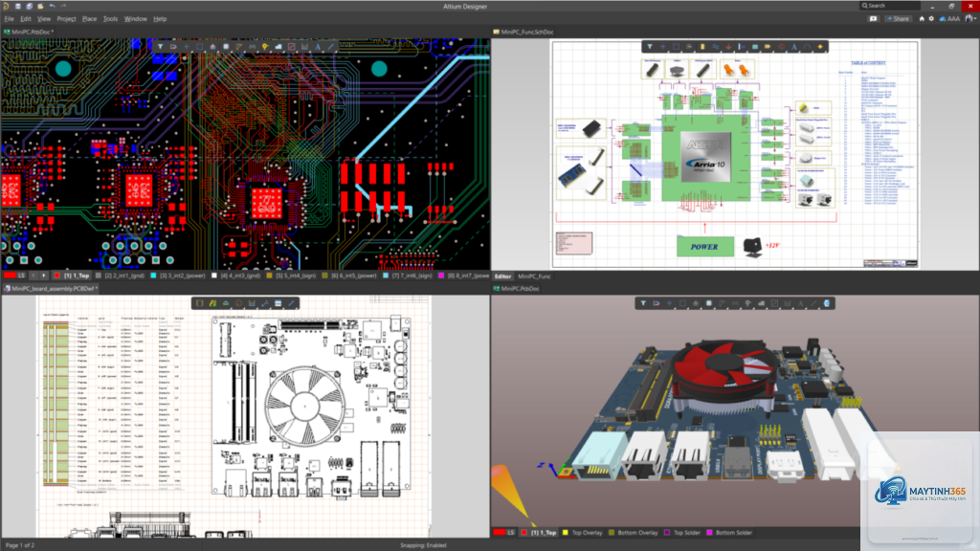Switch to the MiniPC_Func.SchDoc tab

(523, 32)
